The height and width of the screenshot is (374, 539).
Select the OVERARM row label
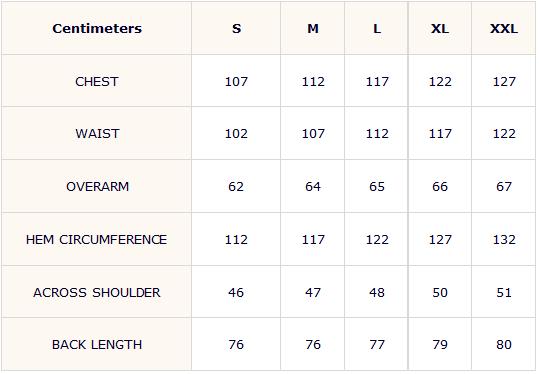[x=97, y=186]
